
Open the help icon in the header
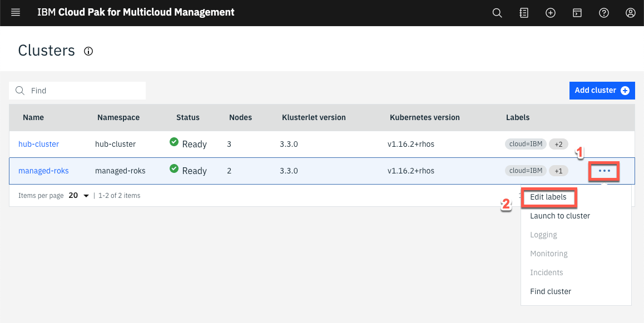(603, 12)
